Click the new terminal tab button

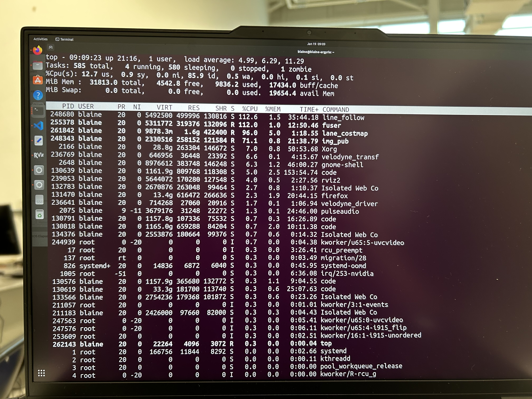click(x=51, y=47)
